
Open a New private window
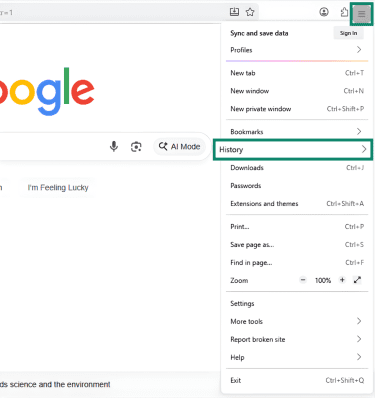[297, 109]
